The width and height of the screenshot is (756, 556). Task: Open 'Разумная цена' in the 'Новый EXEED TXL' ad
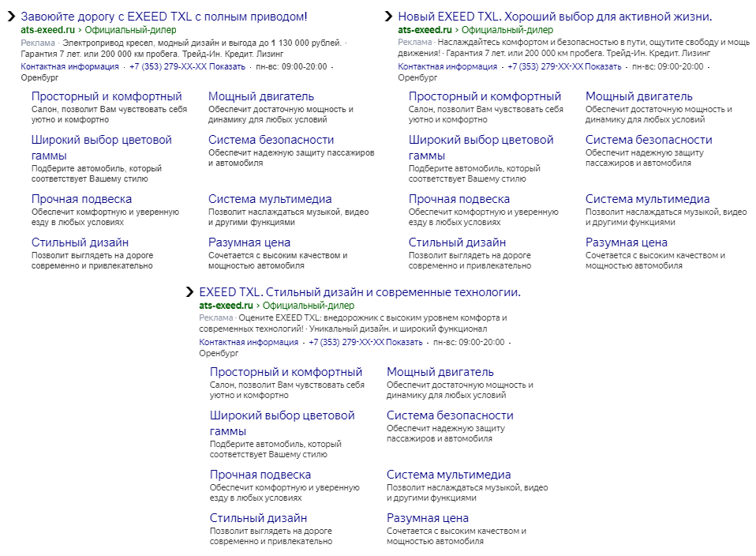(x=627, y=242)
